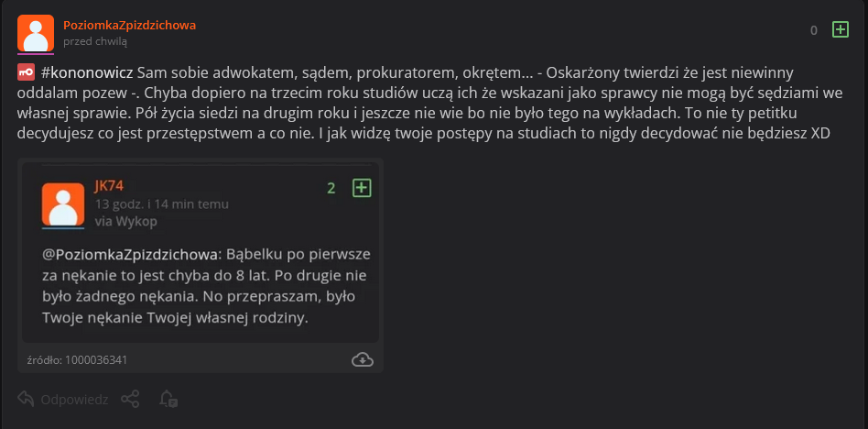
Task: Click the 'przed chwilą' timestamp
Action: (95, 41)
